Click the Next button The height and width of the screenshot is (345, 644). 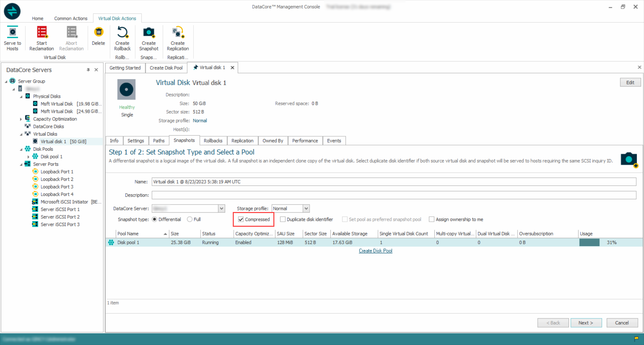click(x=586, y=323)
